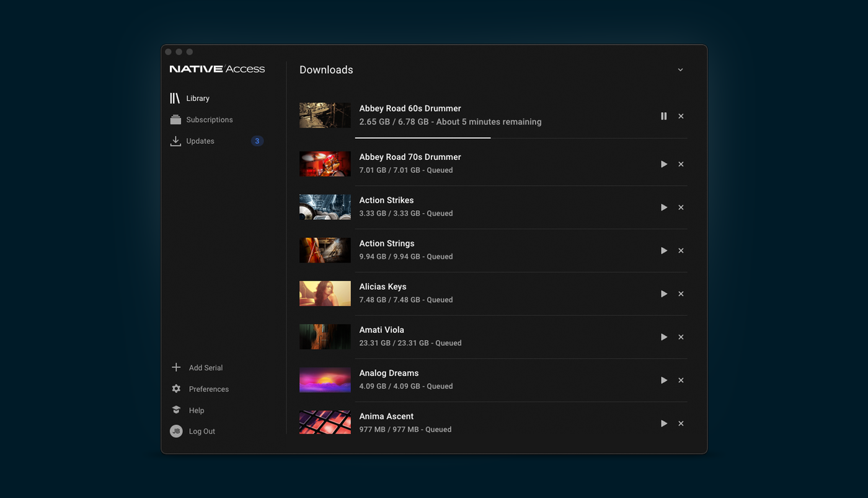Start the Amati Viola download
This screenshot has height=498, width=868.
tap(664, 337)
